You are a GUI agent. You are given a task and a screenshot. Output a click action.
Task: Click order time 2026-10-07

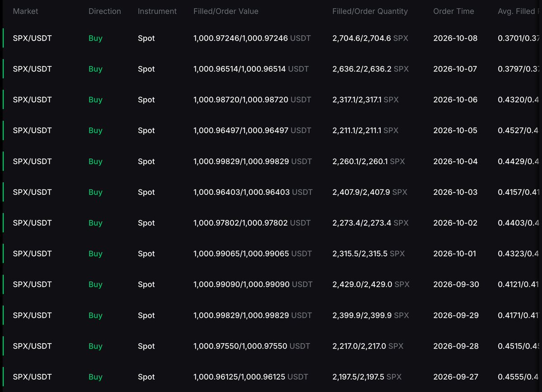click(x=455, y=69)
